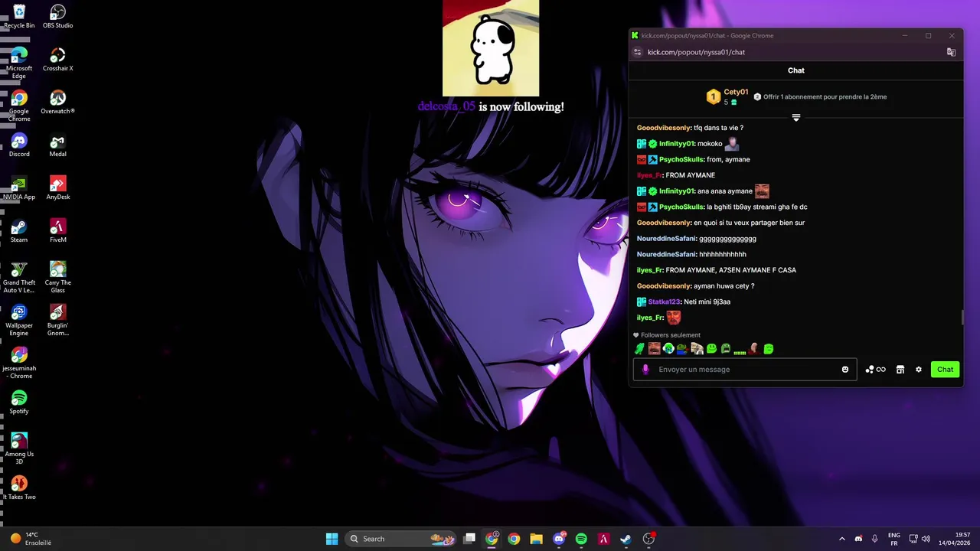Click the chat scrollbar thumb
The height and width of the screenshot is (551, 980).
click(x=962, y=318)
